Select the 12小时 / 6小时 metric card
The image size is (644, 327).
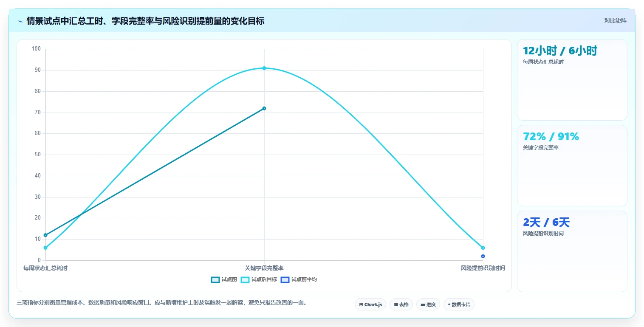[x=572, y=80]
